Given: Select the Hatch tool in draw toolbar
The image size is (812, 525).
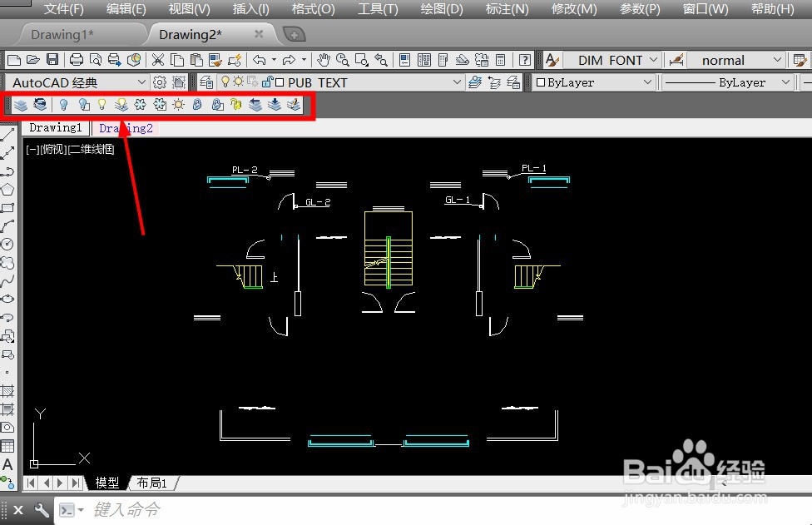Looking at the screenshot, I should (7, 391).
